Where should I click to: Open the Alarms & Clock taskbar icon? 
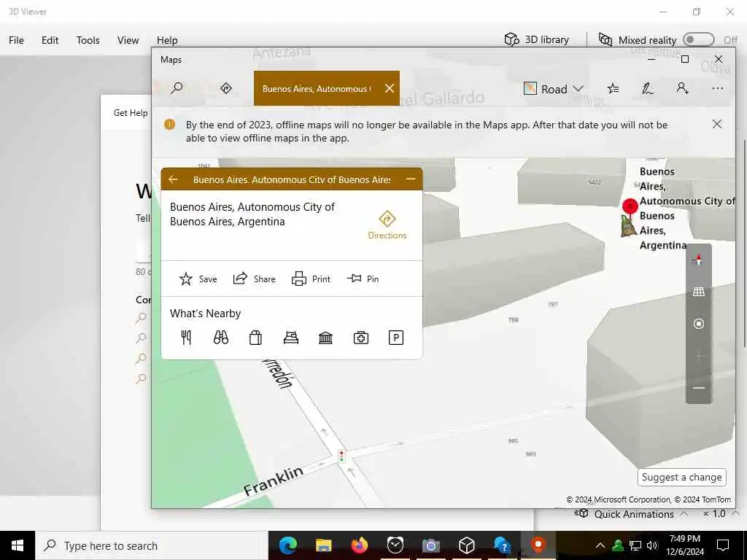[395, 545]
